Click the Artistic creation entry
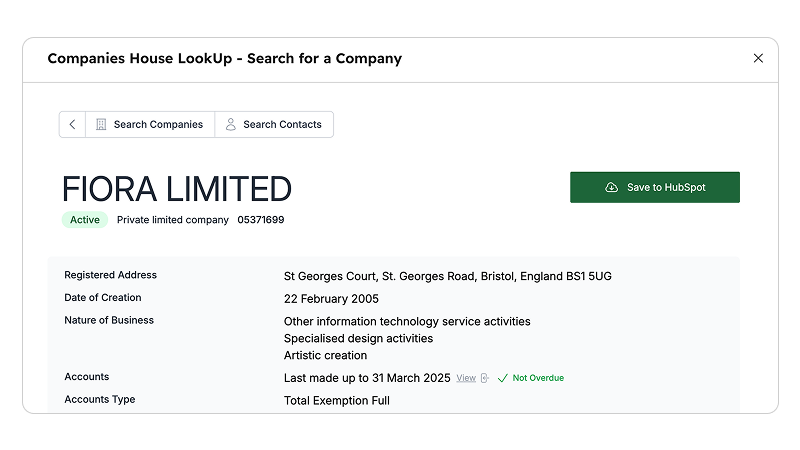 (x=326, y=355)
